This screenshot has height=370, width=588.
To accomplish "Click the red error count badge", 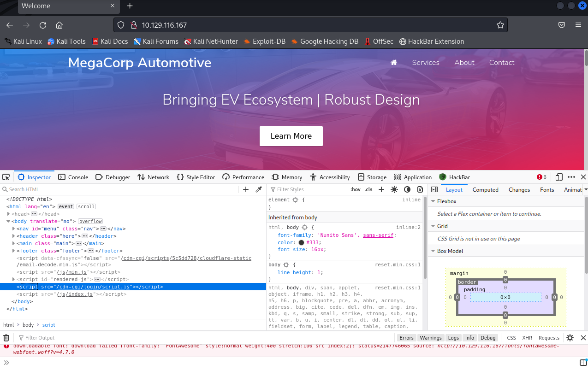I will [x=542, y=177].
